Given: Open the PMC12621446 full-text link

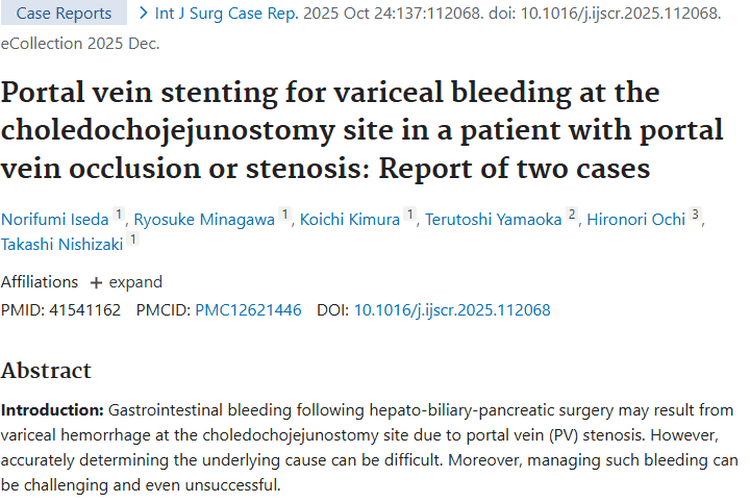Looking at the screenshot, I should (248, 310).
